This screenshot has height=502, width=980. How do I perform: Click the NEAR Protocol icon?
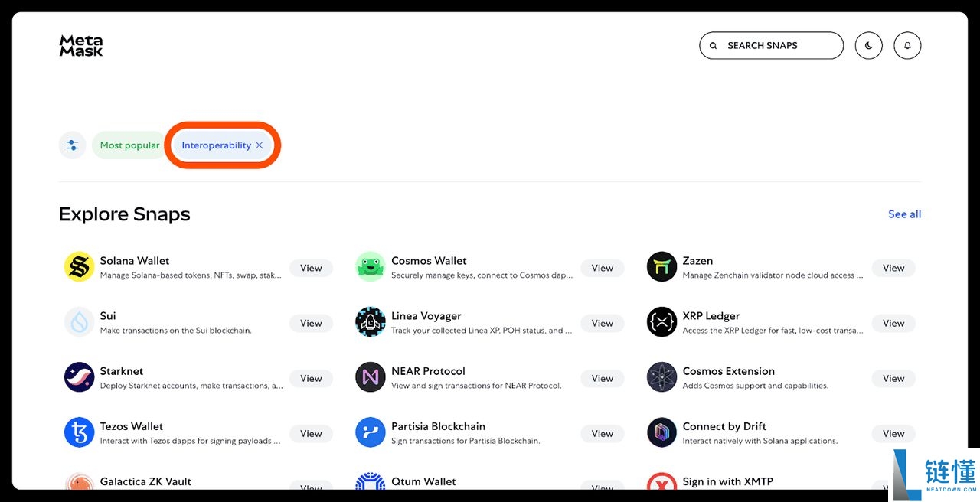coord(371,377)
